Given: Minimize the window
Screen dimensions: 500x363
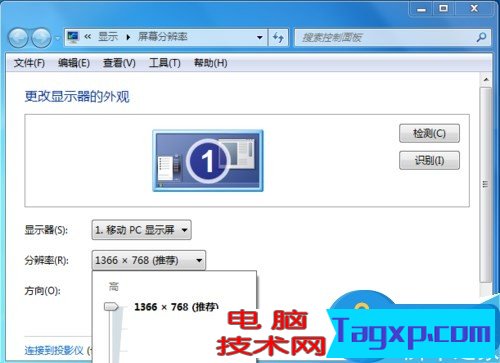Looking at the screenshot, I should pyautogui.click(x=421, y=9).
